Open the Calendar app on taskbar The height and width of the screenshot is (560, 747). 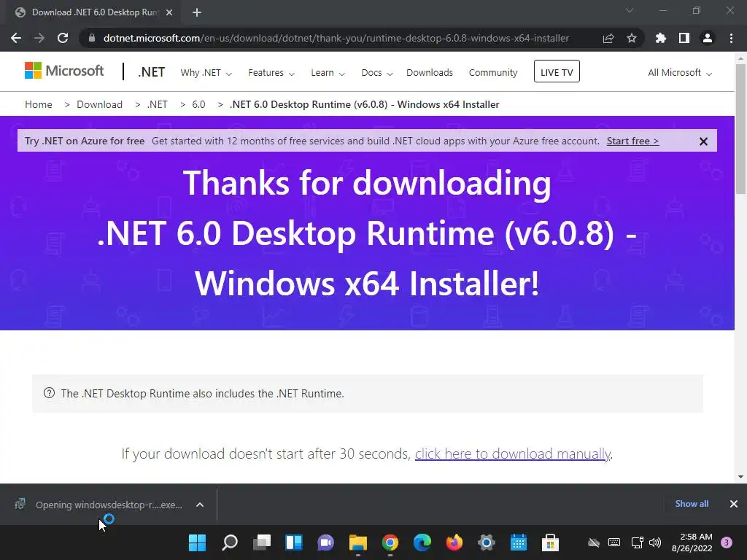(x=519, y=542)
